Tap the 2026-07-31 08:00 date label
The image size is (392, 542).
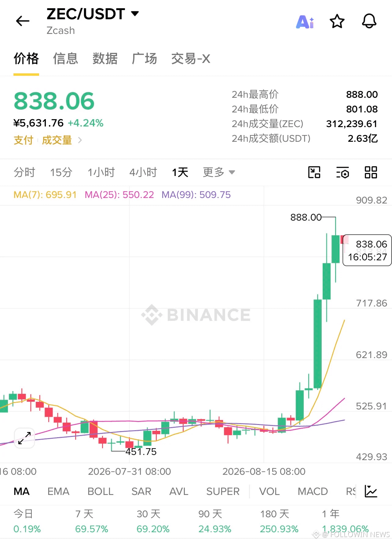click(x=130, y=471)
